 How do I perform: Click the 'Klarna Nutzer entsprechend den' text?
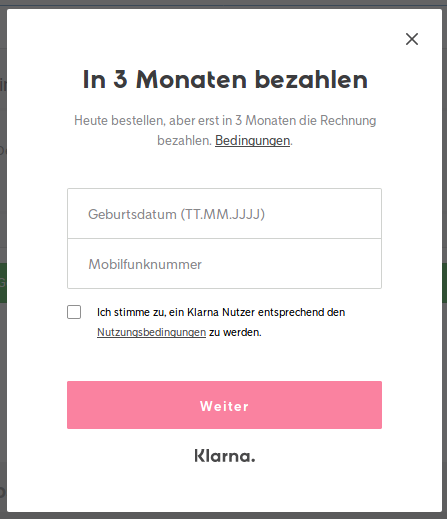tap(266, 312)
